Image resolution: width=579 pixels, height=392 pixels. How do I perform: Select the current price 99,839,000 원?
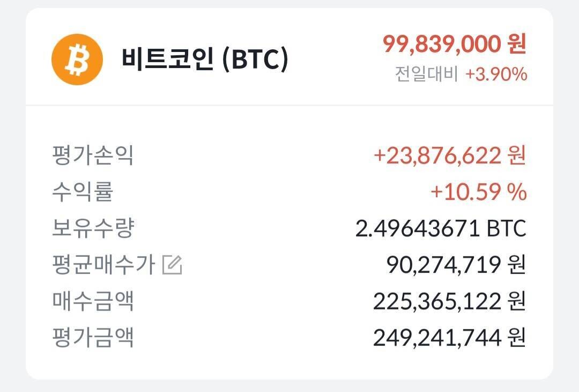453,45
